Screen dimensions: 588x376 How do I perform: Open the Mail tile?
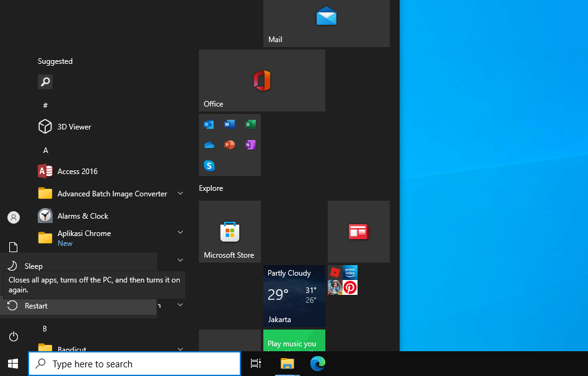(x=327, y=24)
